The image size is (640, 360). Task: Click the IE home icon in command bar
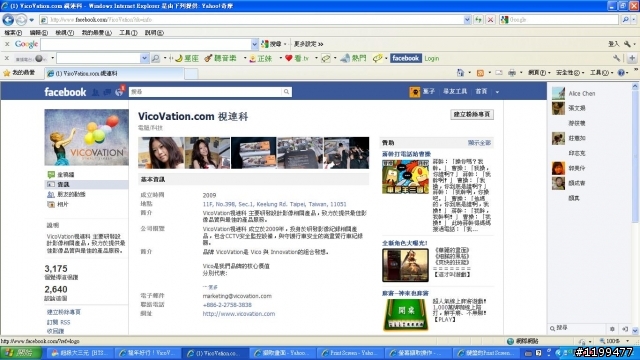pos(460,73)
